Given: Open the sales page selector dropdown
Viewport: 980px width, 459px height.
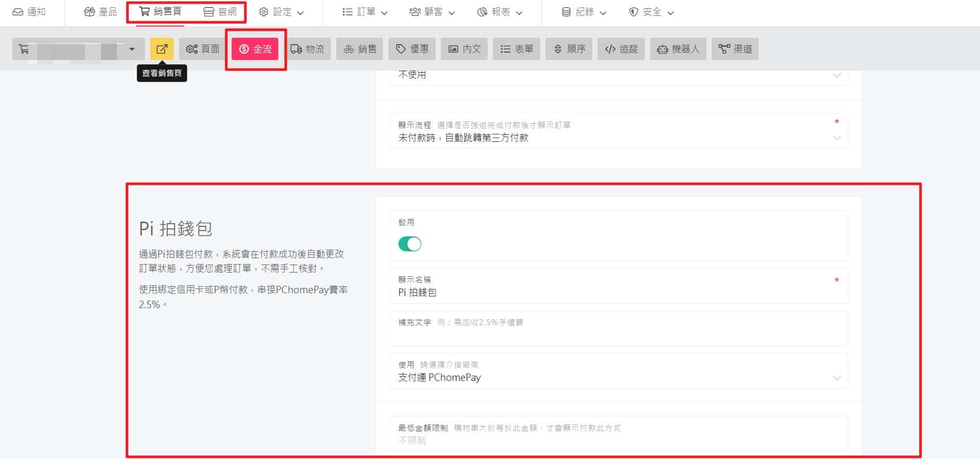Looking at the screenshot, I should tap(78, 49).
